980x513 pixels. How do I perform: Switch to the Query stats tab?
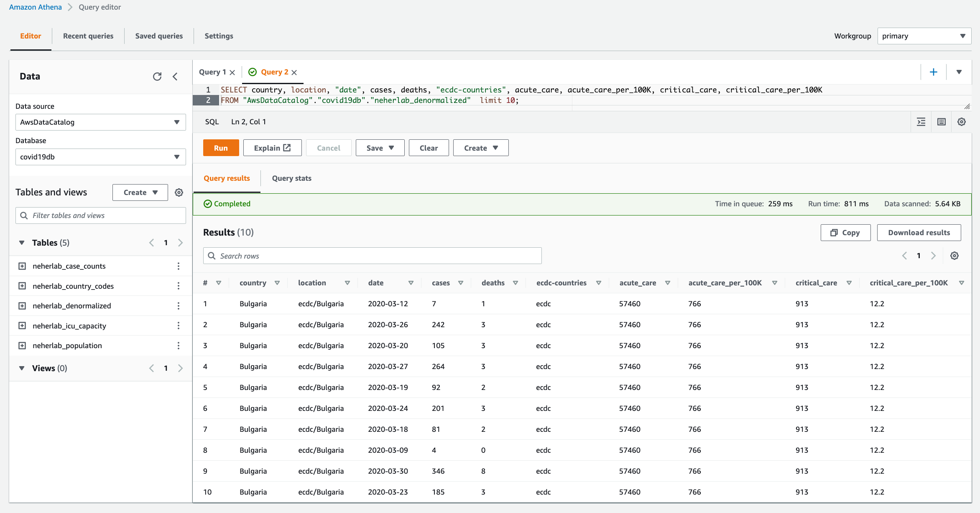291,178
